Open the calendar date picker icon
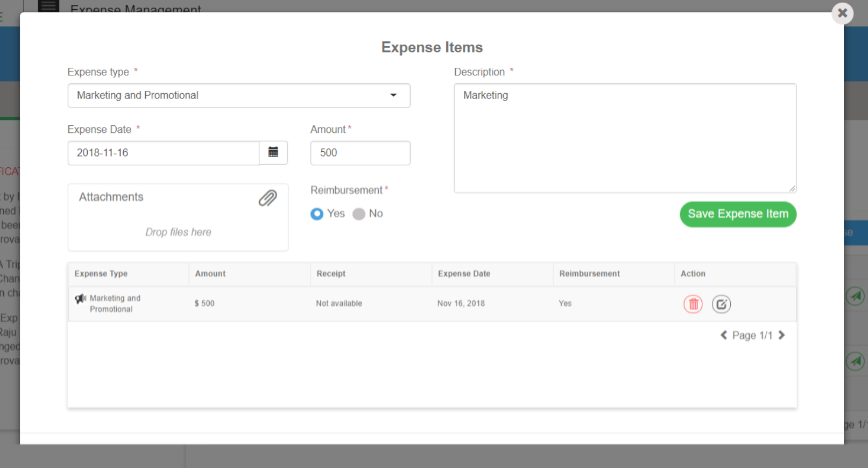868x468 pixels. click(273, 153)
